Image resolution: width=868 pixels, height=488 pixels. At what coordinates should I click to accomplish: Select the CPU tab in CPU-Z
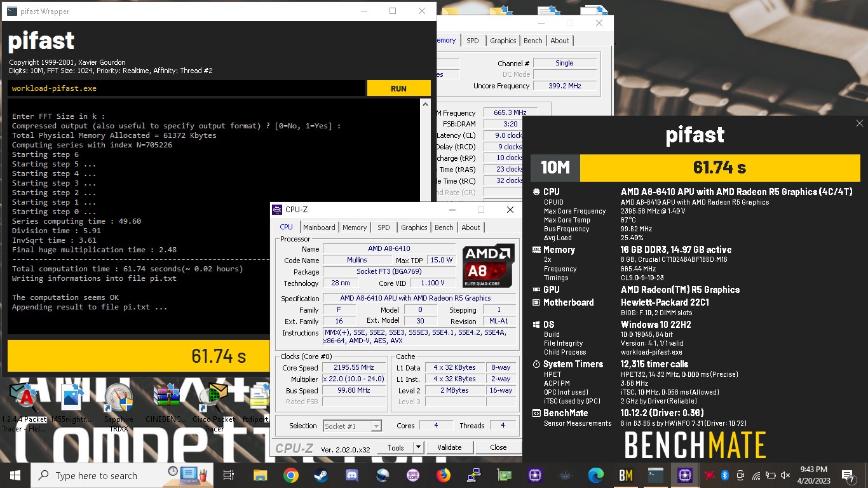pyautogui.click(x=287, y=227)
